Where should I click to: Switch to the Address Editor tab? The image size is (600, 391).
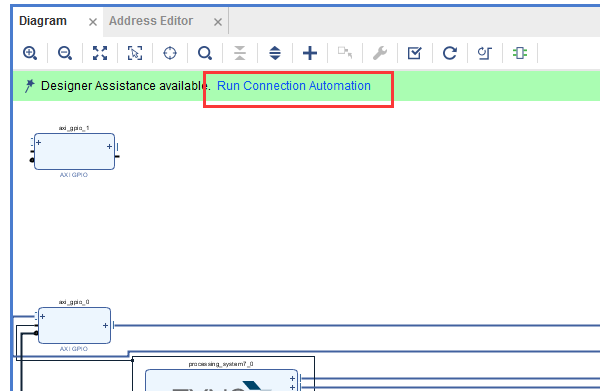pyautogui.click(x=151, y=21)
